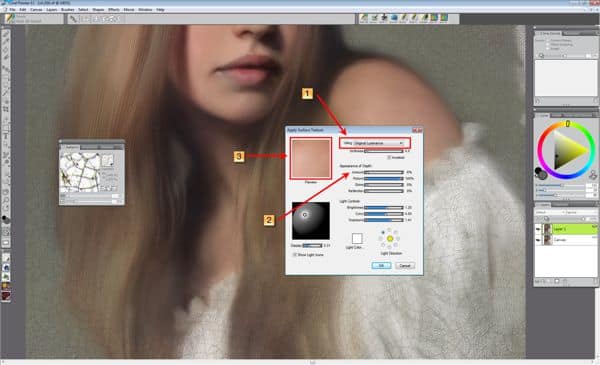Open the Light Color swatch
600x365 pixels.
coord(357,238)
